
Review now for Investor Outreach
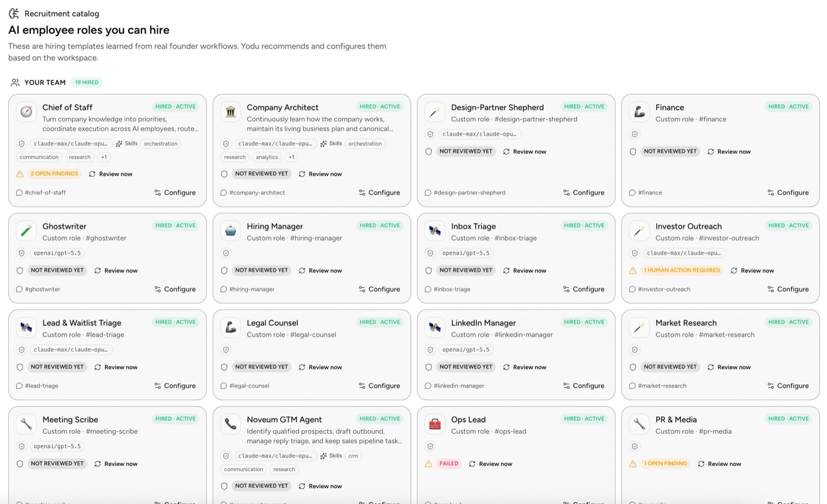(753, 270)
